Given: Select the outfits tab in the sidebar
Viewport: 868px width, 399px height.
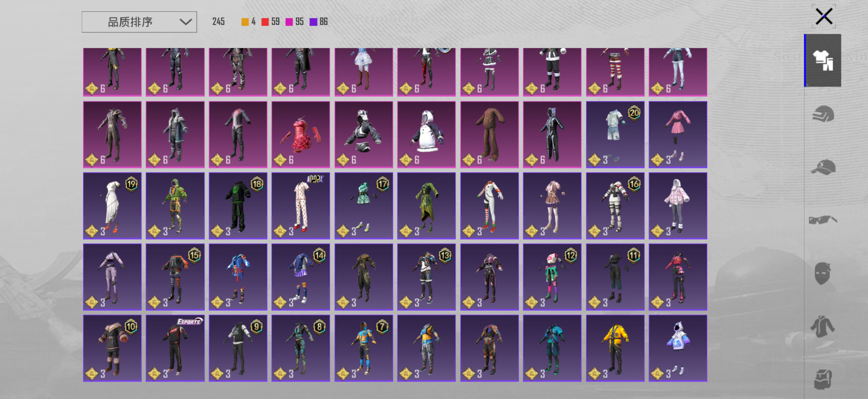Looking at the screenshot, I should click(823, 60).
